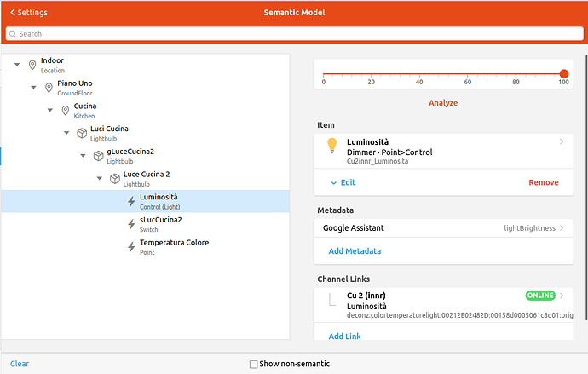This screenshot has height=374, width=588.
Task: Go back to Settings
Action: point(29,13)
